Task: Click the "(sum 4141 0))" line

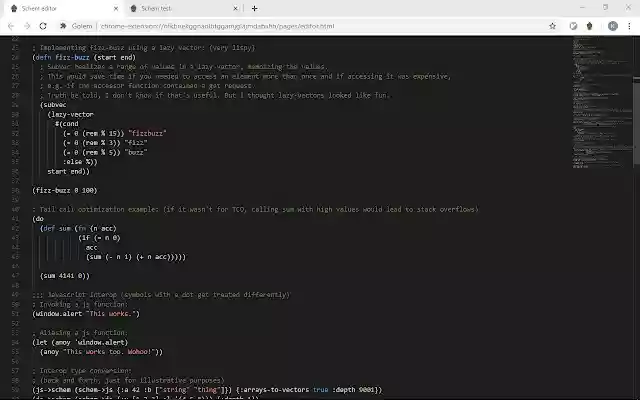Action: (x=65, y=276)
